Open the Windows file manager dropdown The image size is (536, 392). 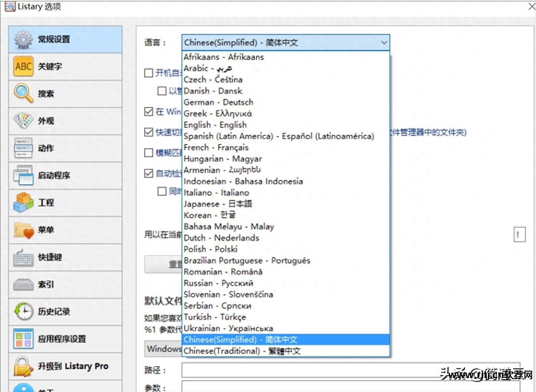point(163,349)
